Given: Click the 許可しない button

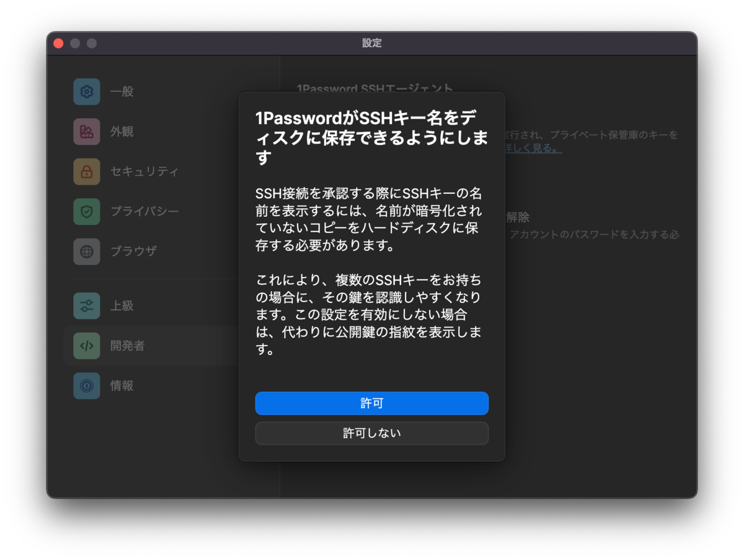Looking at the screenshot, I should [372, 433].
